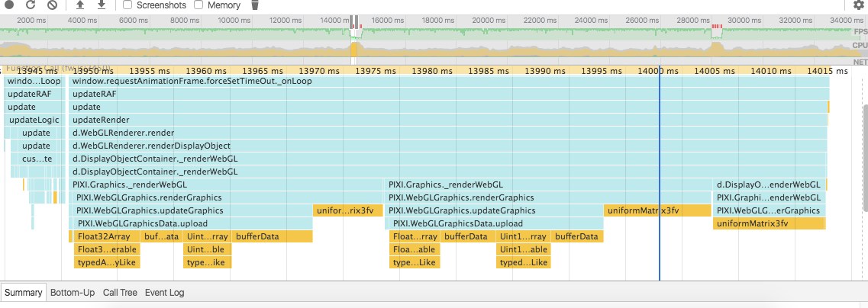The image size is (868, 308).
Task: Select the Float32Array bar
Action: click(x=107, y=236)
